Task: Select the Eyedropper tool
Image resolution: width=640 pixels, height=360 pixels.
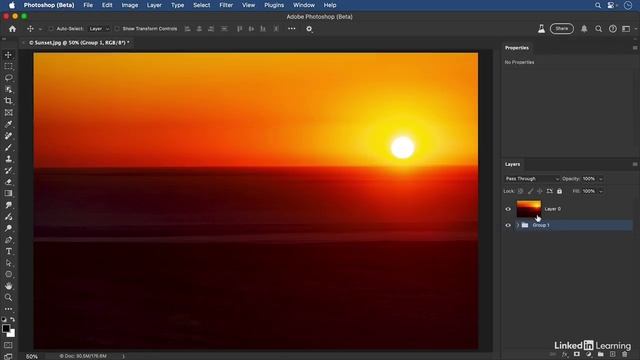Action: click(8, 124)
